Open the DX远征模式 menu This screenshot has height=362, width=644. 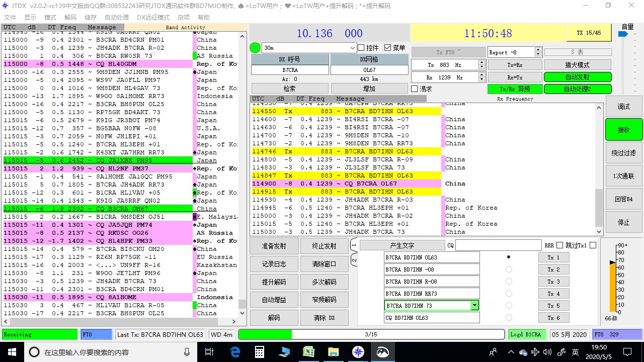click(153, 18)
